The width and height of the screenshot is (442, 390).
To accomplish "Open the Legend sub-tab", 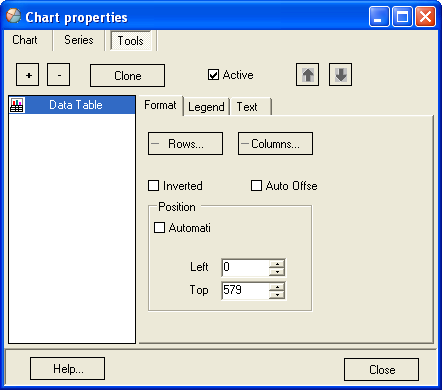I will (x=206, y=107).
